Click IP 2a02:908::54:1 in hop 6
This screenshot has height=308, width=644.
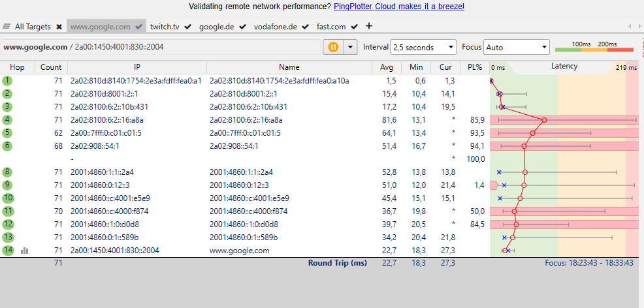point(95,146)
